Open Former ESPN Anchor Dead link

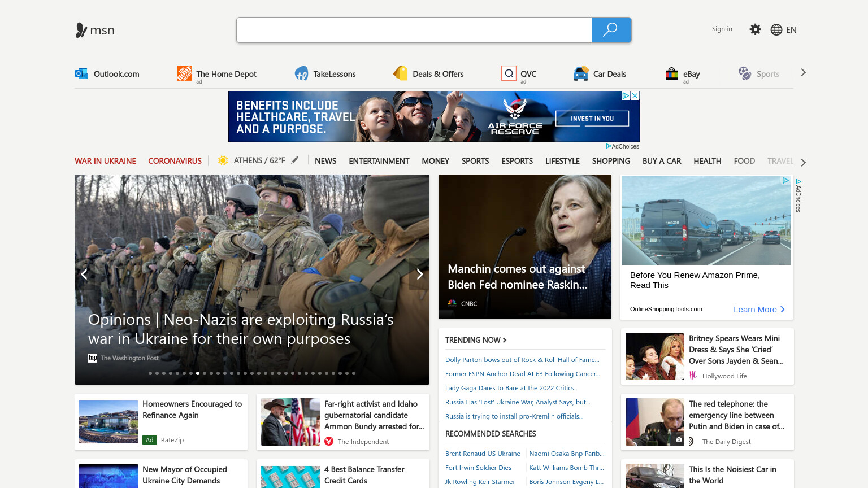pos(523,374)
